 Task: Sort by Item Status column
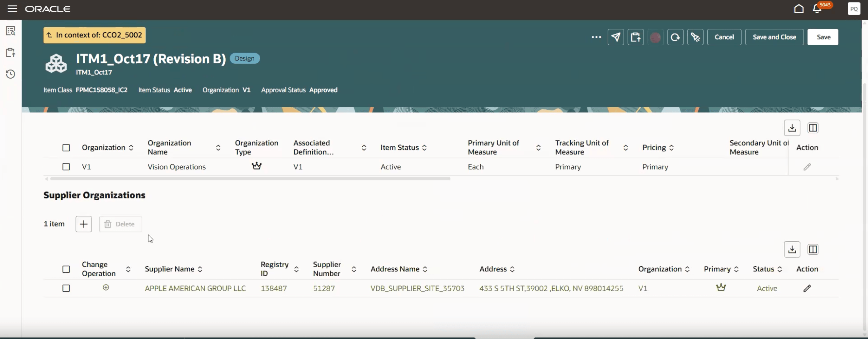[x=425, y=147]
